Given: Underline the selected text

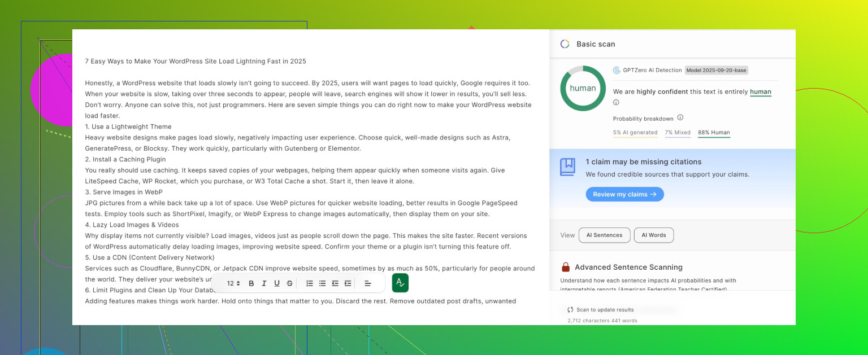Looking at the screenshot, I should point(277,283).
